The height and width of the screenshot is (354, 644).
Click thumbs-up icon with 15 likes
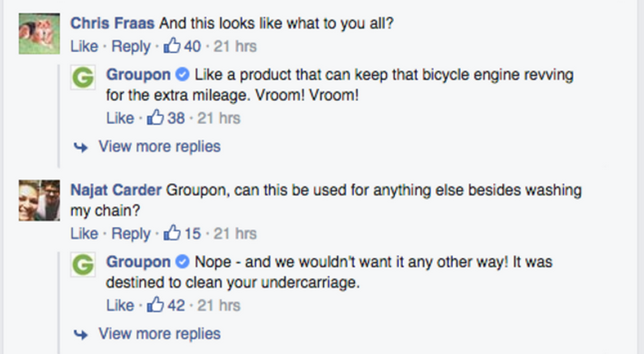[x=172, y=233]
